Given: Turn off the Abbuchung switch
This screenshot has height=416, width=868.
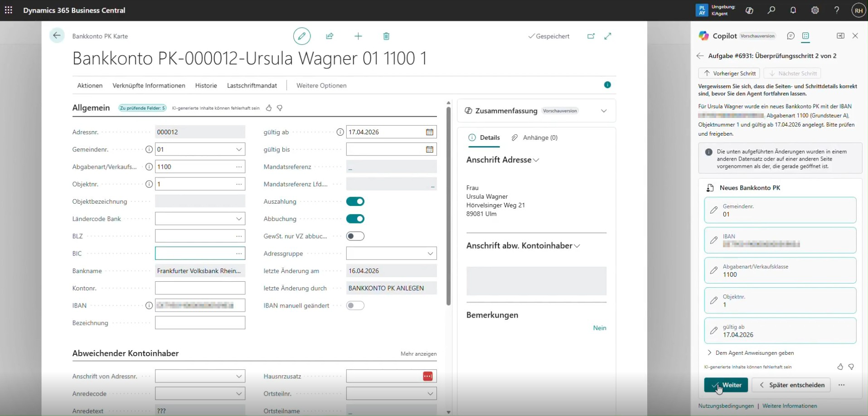Looking at the screenshot, I should click(355, 219).
